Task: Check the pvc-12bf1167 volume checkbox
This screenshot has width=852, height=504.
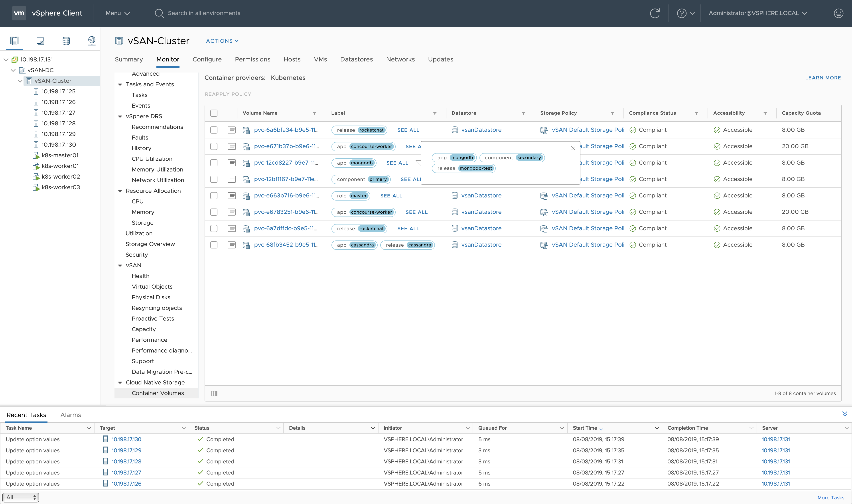Action: click(x=214, y=179)
